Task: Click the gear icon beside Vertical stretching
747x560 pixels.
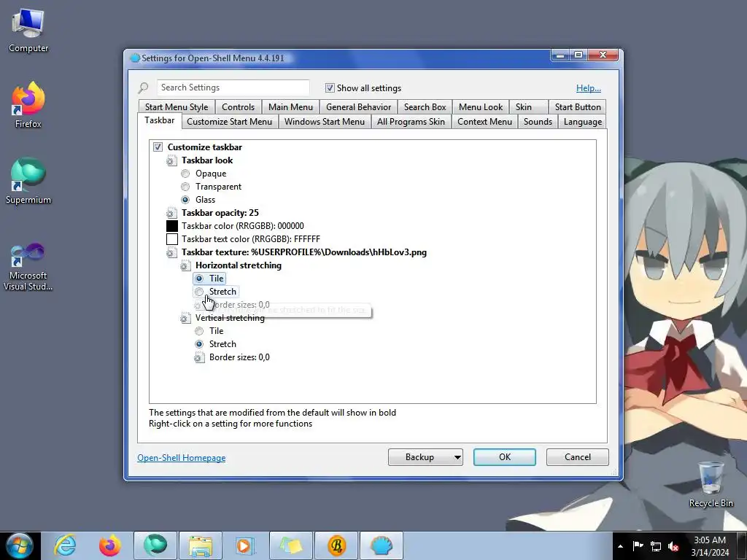Action: (x=185, y=318)
